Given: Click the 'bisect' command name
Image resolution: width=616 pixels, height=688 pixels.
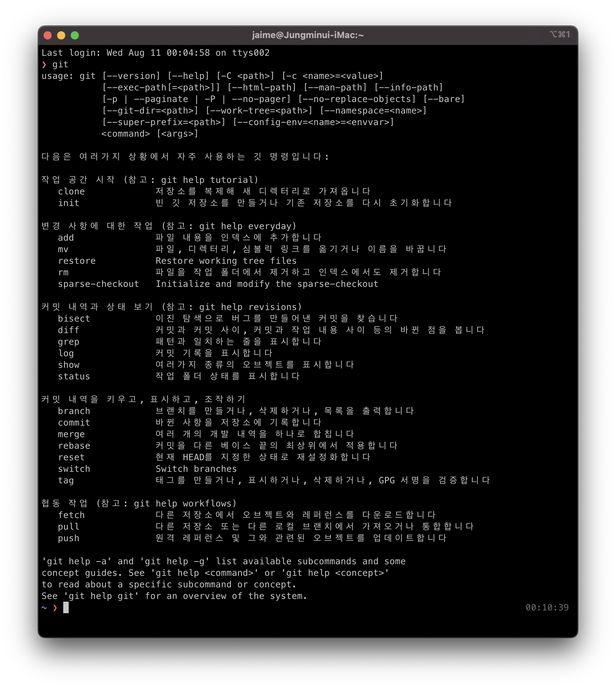Looking at the screenshot, I should (74, 319).
